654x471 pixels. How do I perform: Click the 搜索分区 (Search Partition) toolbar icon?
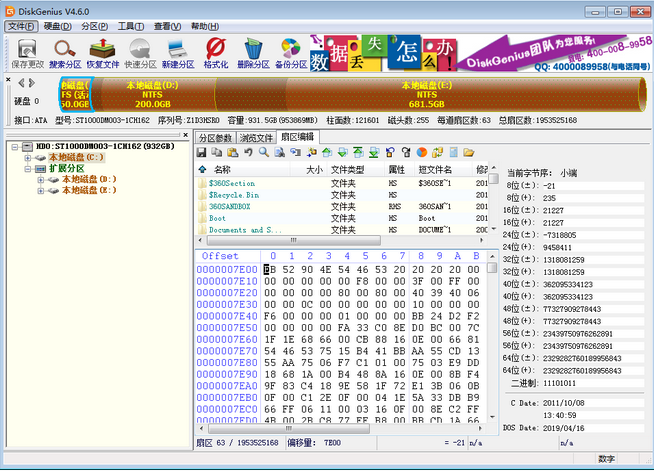click(x=63, y=52)
